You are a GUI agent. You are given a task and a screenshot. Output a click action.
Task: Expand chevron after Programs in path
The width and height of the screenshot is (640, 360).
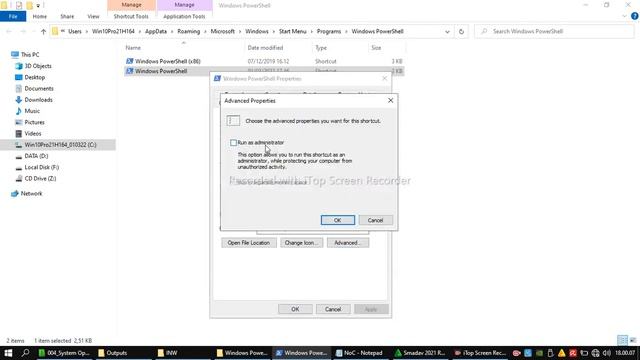346,31
